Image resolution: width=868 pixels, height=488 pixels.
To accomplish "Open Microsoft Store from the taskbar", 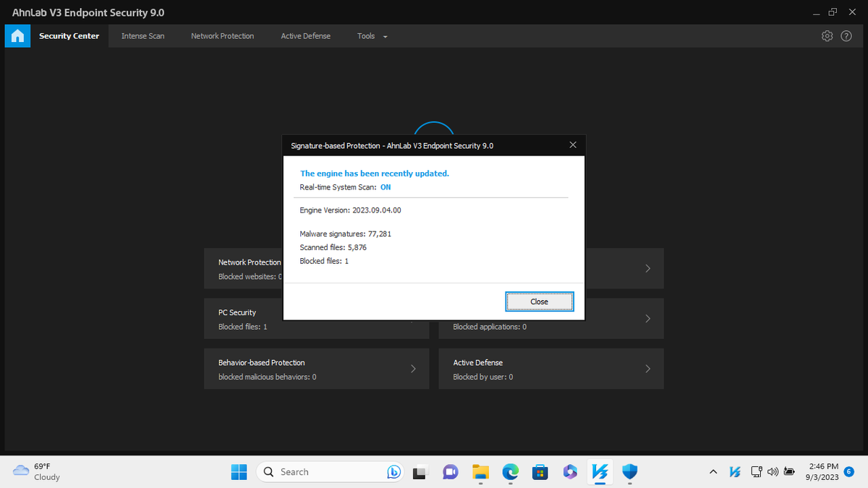I will click(x=540, y=471).
